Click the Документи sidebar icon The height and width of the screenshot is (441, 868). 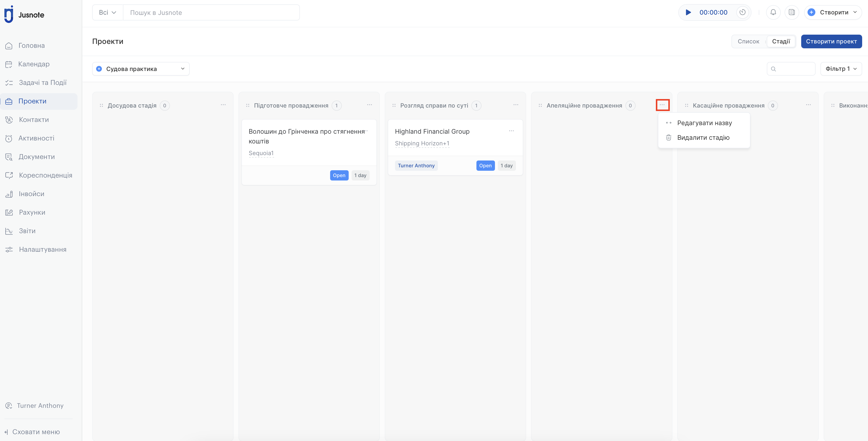(9, 157)
